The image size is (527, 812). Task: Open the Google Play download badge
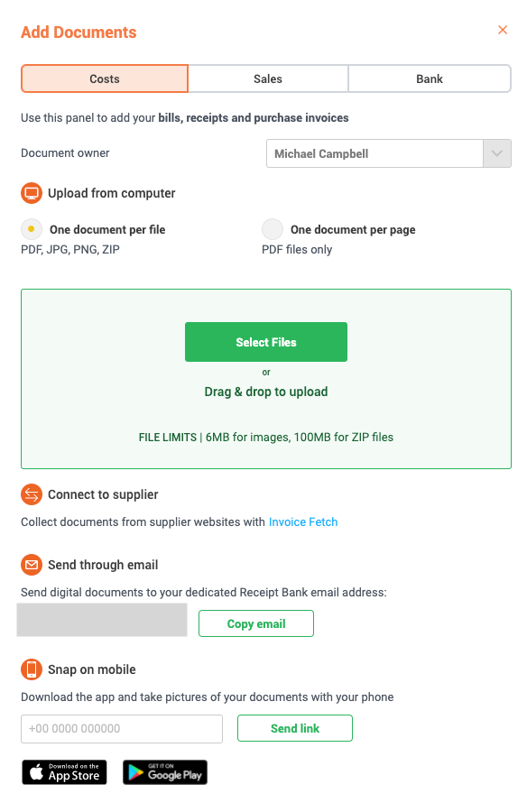pos(165,772)
